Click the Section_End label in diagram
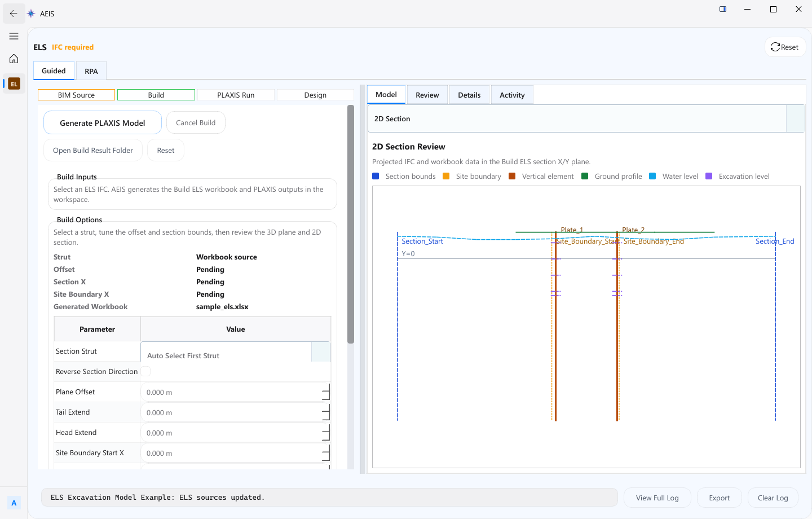Image resolution: width=812 pixels, height=519 pixels. click(x=775, y=241)
